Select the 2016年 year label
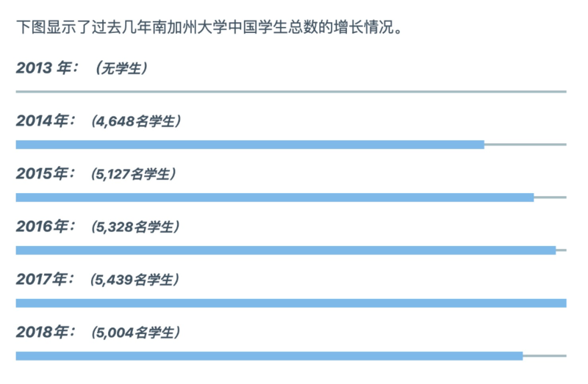 (46, 227)
